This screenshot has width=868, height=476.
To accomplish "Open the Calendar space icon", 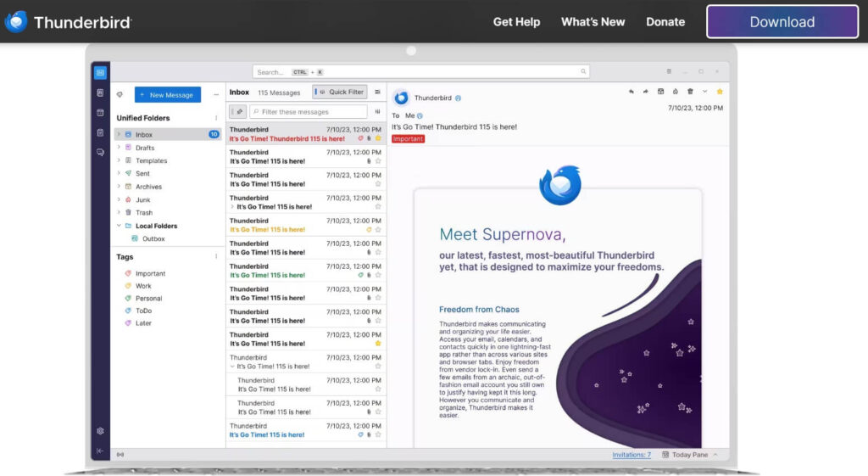I will point(100,113).
